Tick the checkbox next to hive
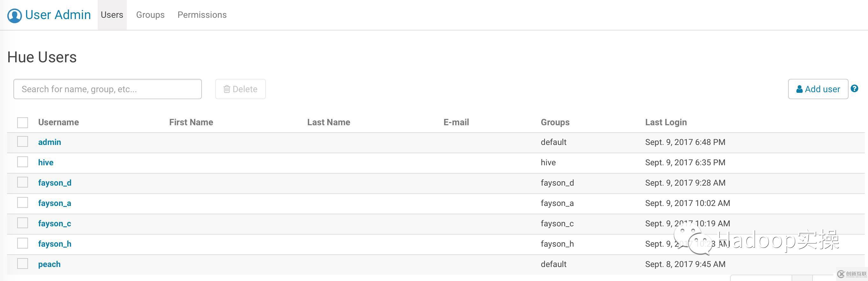This screenshot has width=868, height=281. 23,162
